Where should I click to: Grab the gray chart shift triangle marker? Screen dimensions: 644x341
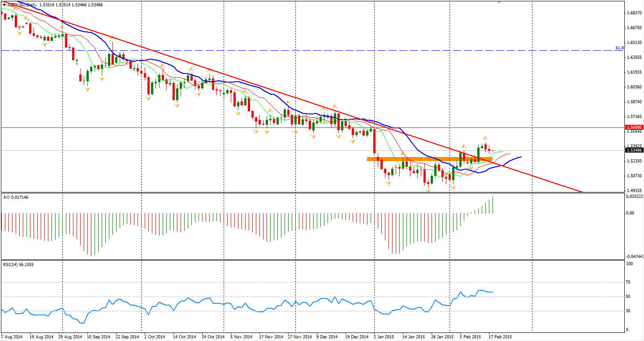tap(499, 2)
